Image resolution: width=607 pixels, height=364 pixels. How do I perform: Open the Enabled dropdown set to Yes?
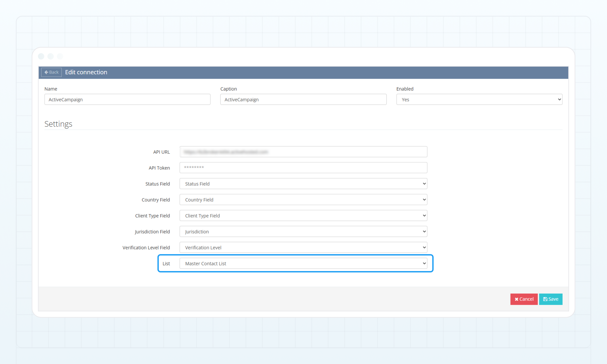tap(479, 99)
